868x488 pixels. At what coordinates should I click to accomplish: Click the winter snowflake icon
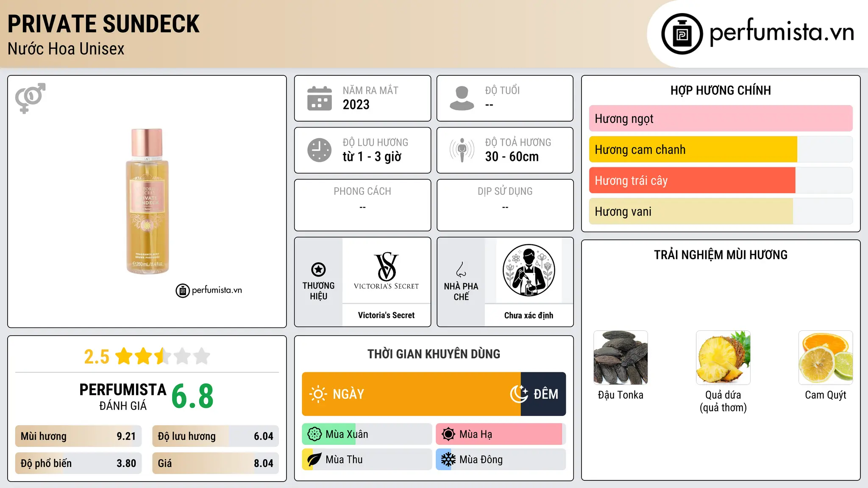tap(448, 460)
